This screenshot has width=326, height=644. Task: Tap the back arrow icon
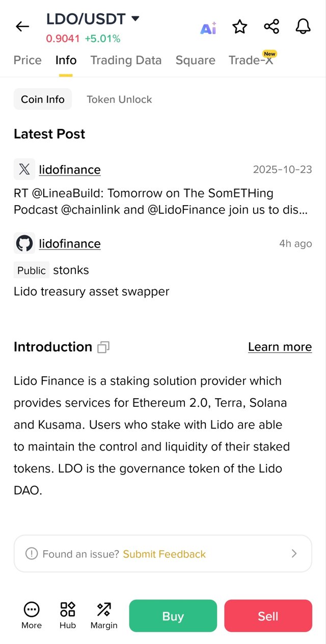coord(22,26)
